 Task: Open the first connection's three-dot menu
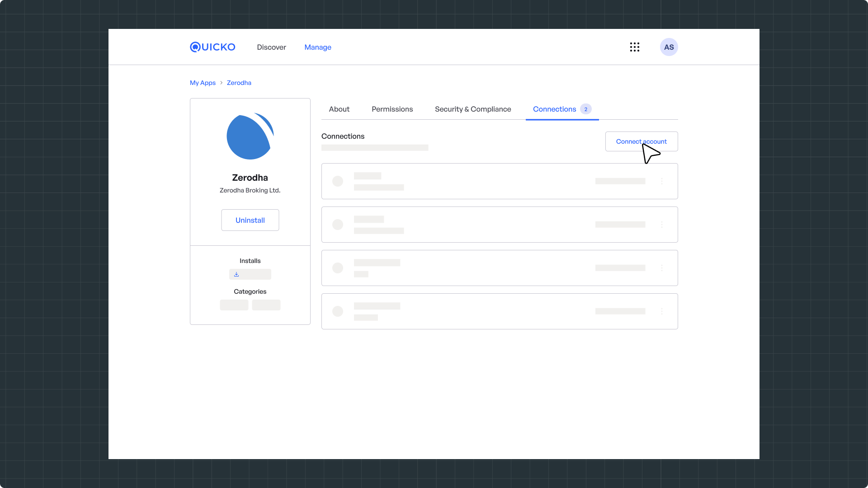pyautogui.click(x=662, y=181)
